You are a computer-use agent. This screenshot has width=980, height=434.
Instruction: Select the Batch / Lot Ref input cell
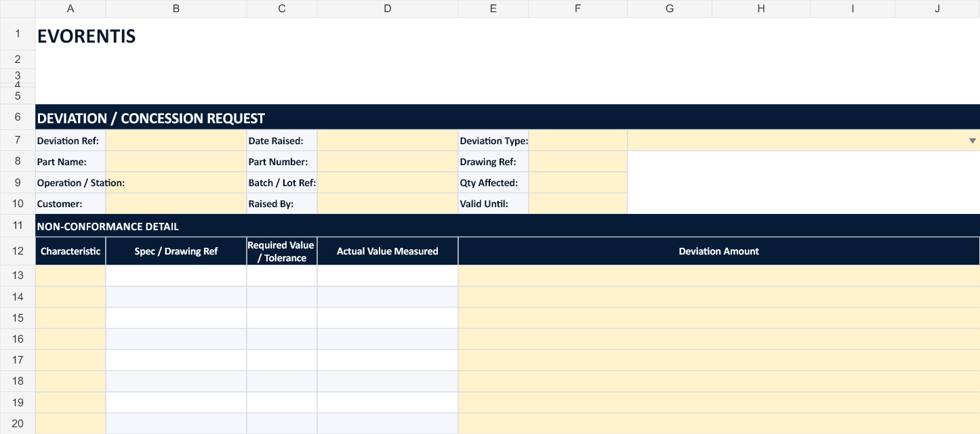pyautogui.click(x=388, y=183)
